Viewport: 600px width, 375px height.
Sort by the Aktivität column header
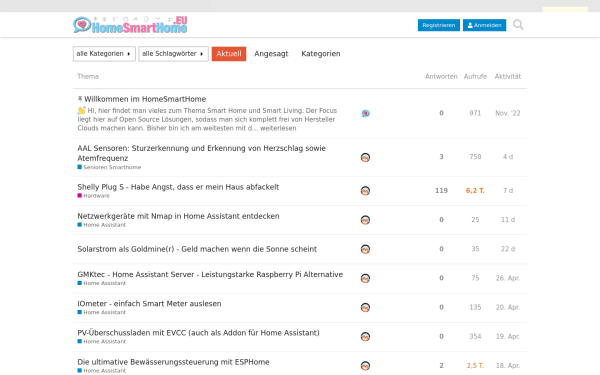click(508, 77)
